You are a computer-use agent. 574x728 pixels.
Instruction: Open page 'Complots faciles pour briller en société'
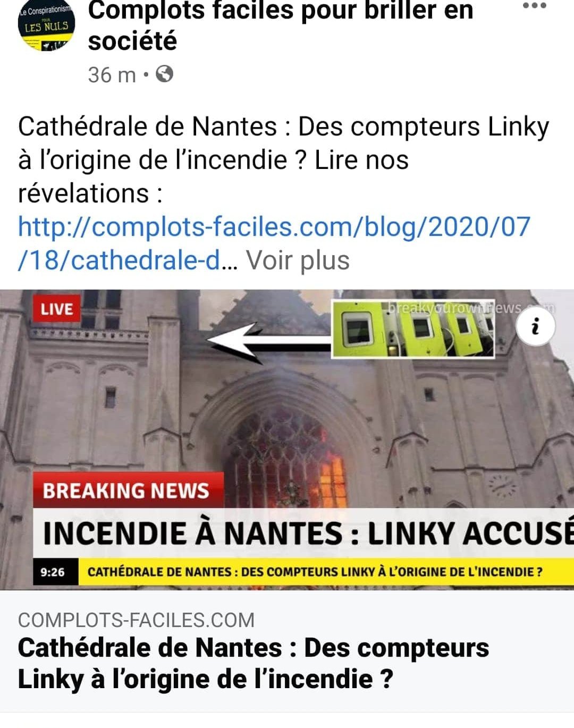point(280,26)
